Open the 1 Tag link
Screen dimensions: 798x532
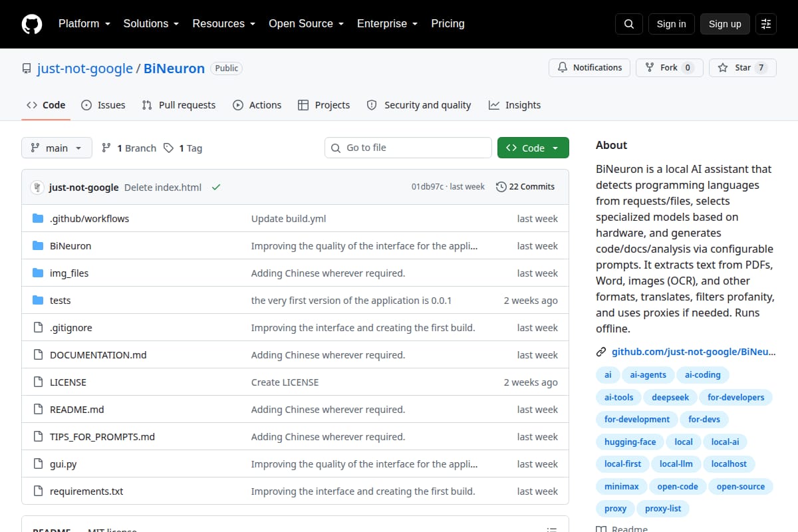[x=183, y=148]
